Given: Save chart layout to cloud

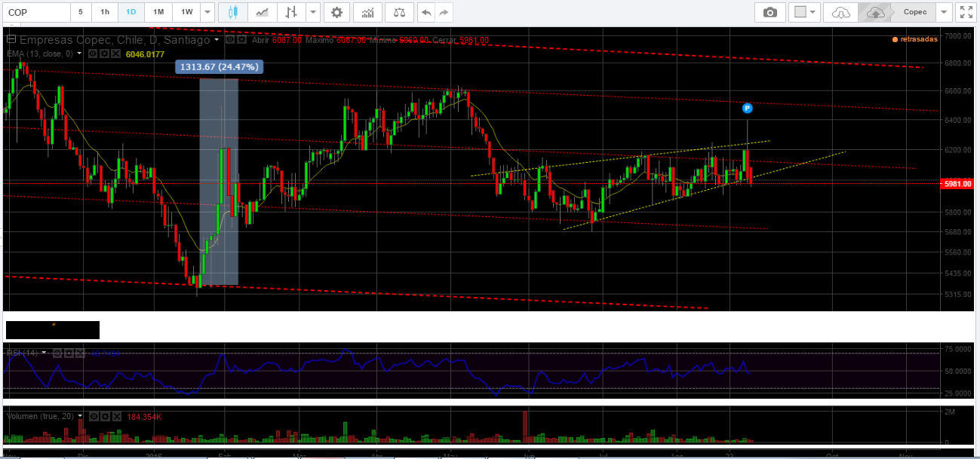Looking at the screenshot, I should click(875, 12).
